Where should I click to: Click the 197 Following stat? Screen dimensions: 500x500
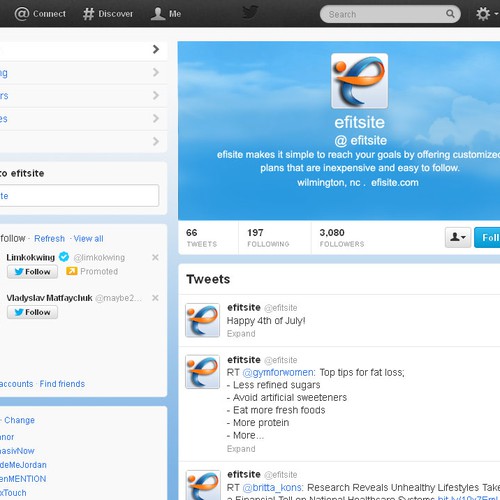268,238
